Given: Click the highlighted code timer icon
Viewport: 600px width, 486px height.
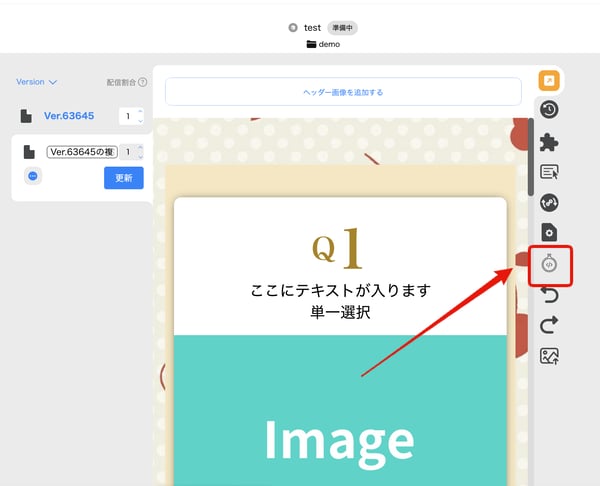Looking at the screenshot, I should [549, 265].
